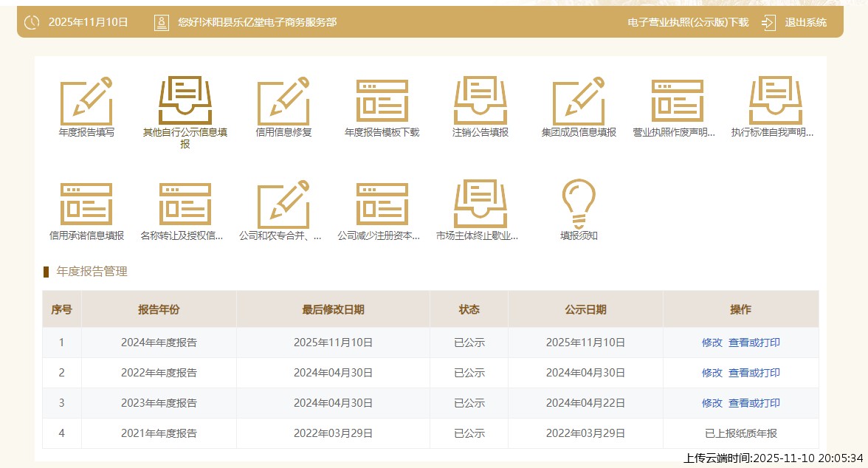
Task: Click the 已上报纸质年报 text in the 2021 row
Action: 740,433
